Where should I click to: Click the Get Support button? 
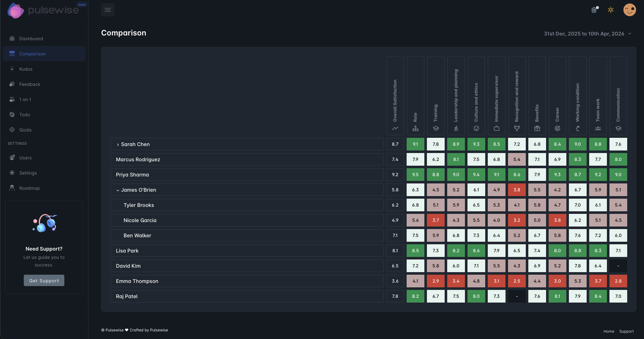44,280
